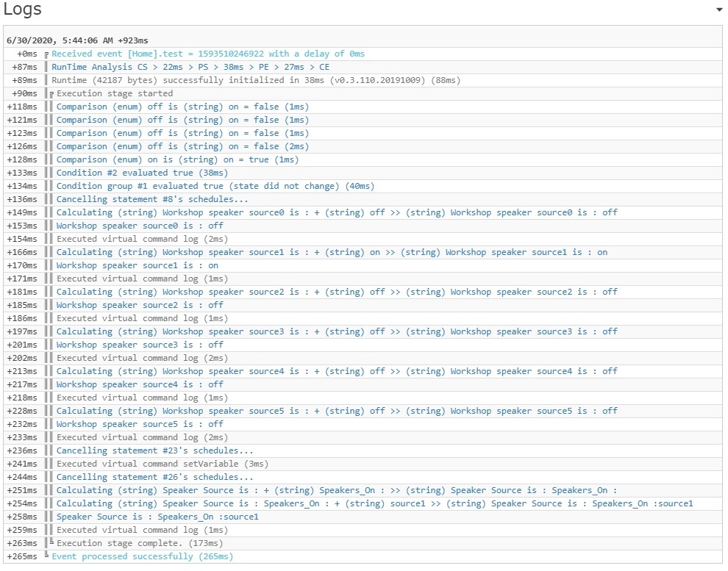Click the Calculating Workshop speaker source3 entry
728x571 pixels.
337,331
